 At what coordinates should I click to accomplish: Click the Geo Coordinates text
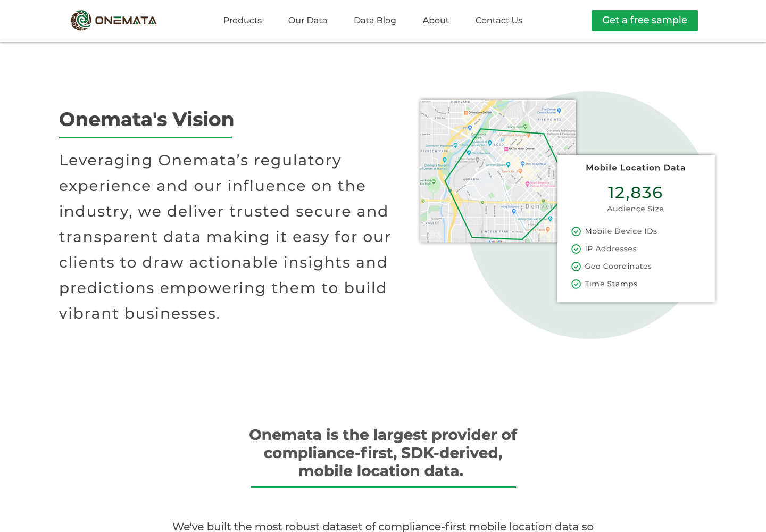tap(618, 266)
